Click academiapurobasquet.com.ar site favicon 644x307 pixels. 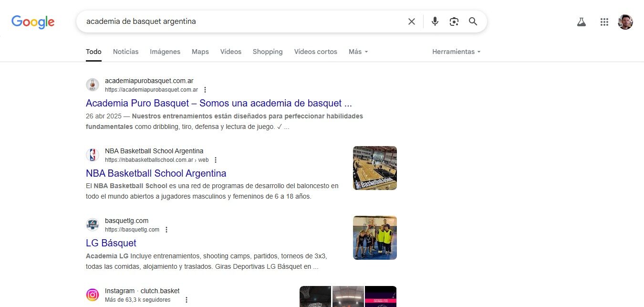pos(93,85)
